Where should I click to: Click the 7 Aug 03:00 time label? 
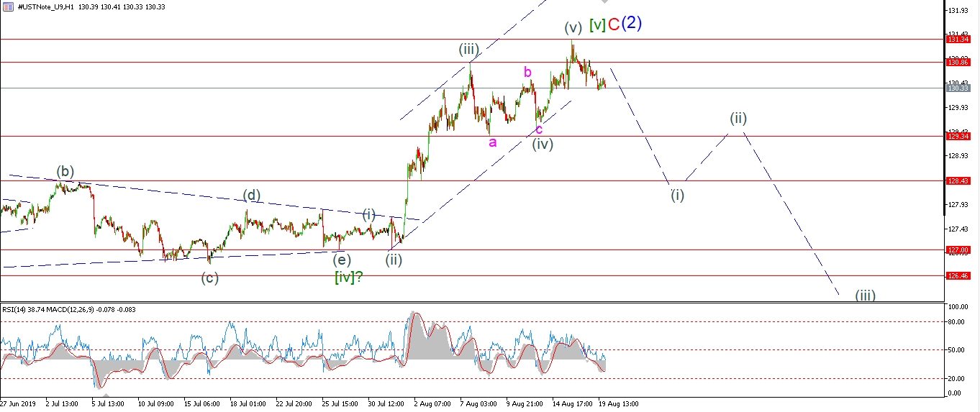[478, 403]
